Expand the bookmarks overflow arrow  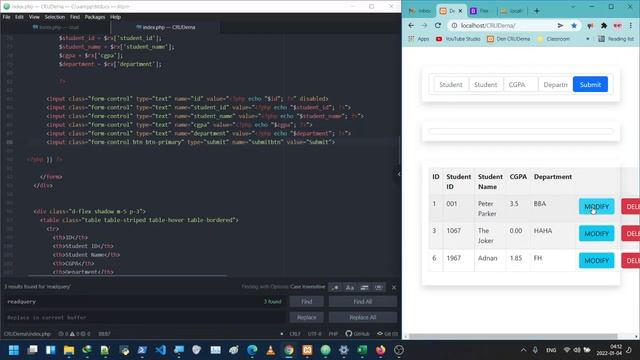point(588,39)
